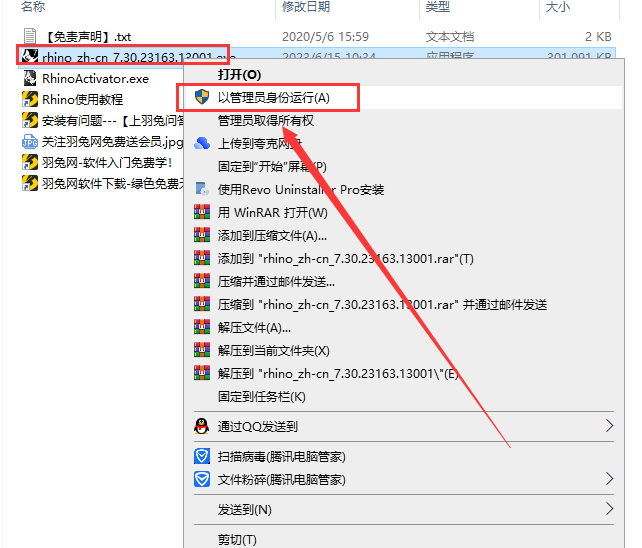Select the Rhino使用教程 file name

[82, 100]
